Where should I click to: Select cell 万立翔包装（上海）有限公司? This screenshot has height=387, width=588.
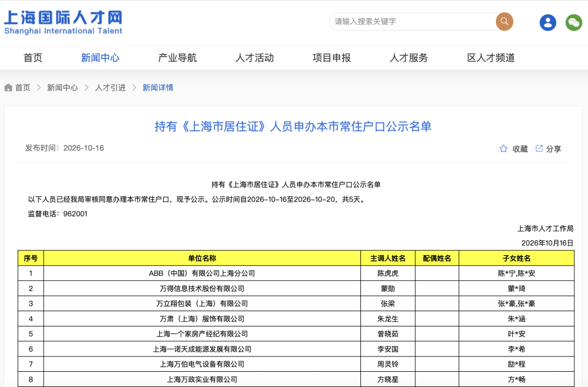(x=202, y=304)
